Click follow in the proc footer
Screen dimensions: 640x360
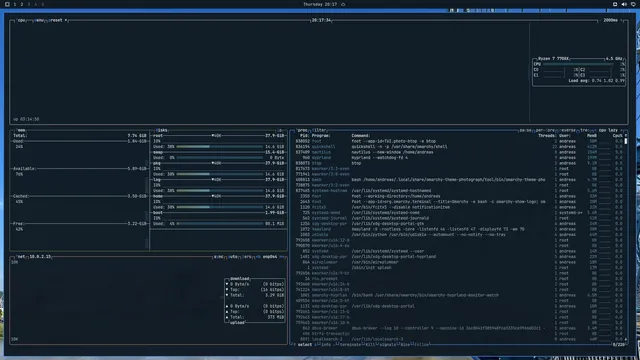422,344
